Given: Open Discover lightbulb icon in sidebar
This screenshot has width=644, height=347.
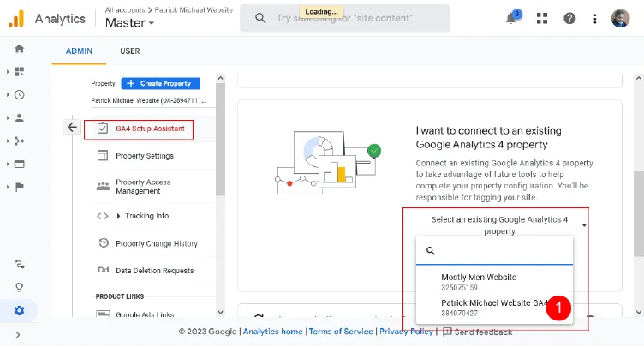Looking at the screenshot, I should pyautogui.click(x=20, y=287).
